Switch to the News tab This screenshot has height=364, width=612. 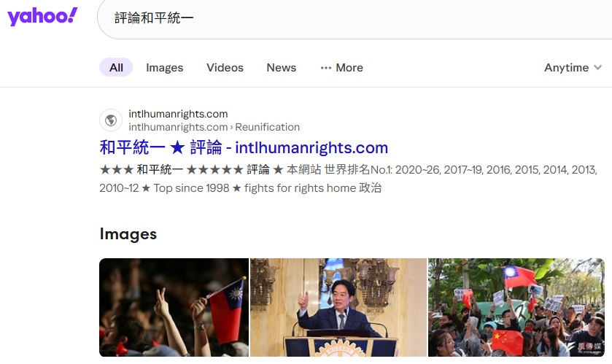tap(282, 68)
